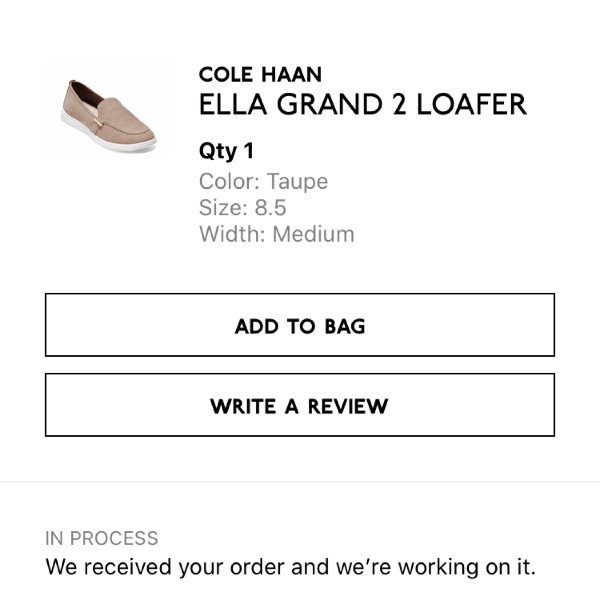
Task: Select the Medium width value
Action: pos(313,234)
